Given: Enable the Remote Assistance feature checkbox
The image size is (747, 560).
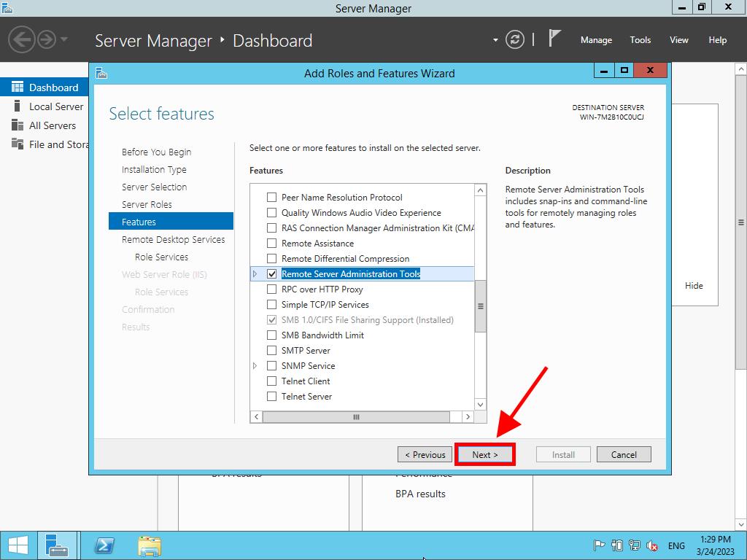Looking at the screenshot, I should click(x=271, y=243).
